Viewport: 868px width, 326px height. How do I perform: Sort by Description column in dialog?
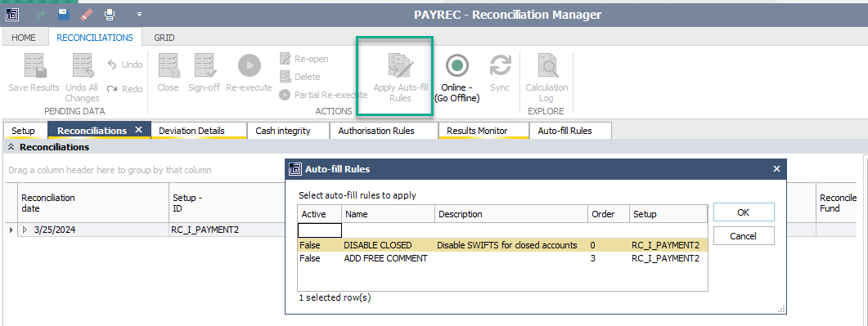(511, 214)
